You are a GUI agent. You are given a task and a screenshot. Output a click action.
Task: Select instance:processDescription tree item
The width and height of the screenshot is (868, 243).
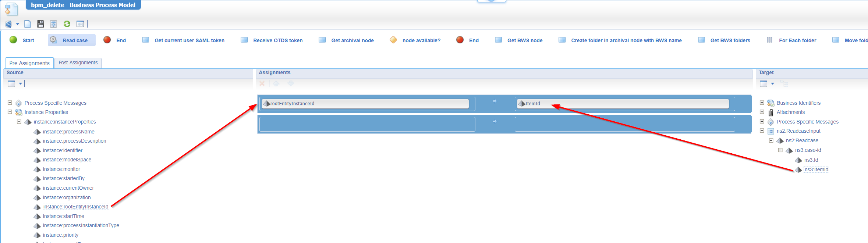[x=74, y=141]
